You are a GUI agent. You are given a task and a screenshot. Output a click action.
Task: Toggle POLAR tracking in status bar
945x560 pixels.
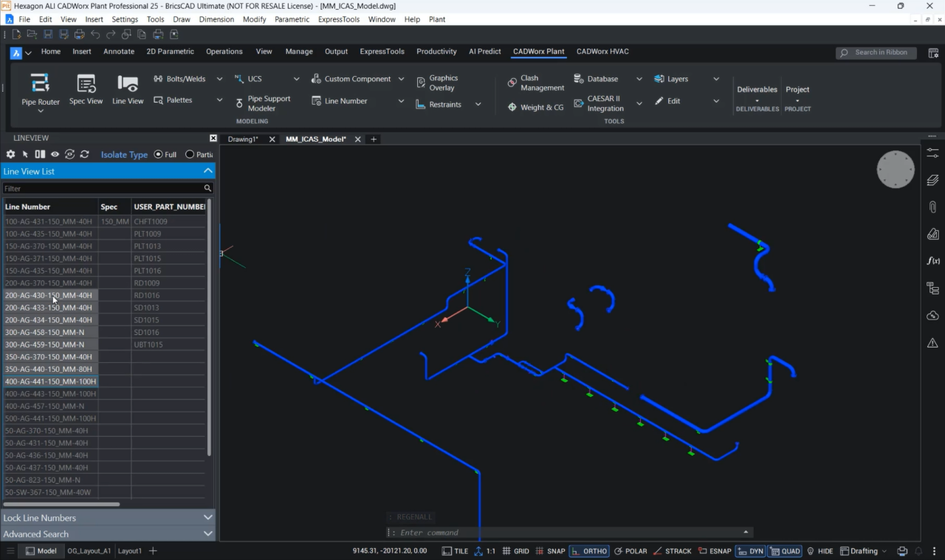click(630, 551)
